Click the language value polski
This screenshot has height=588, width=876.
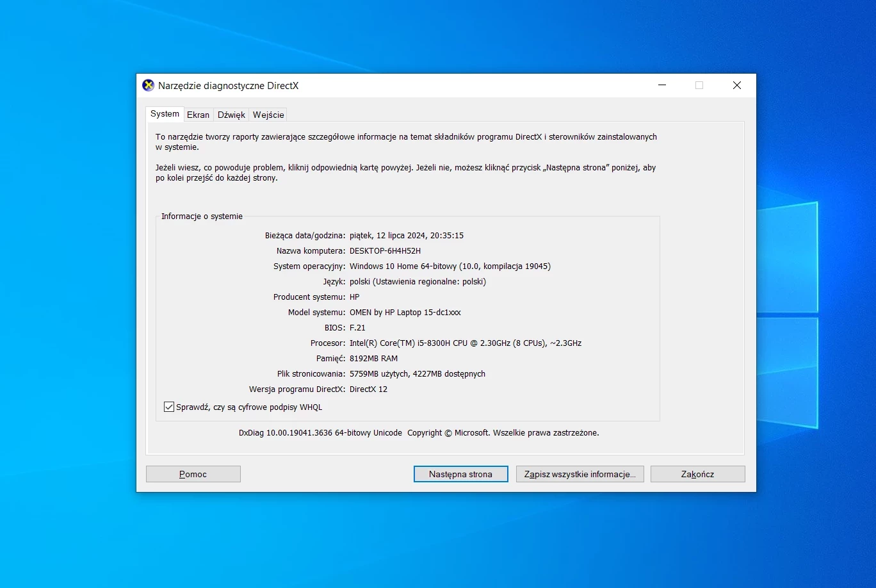coord(418,281)
